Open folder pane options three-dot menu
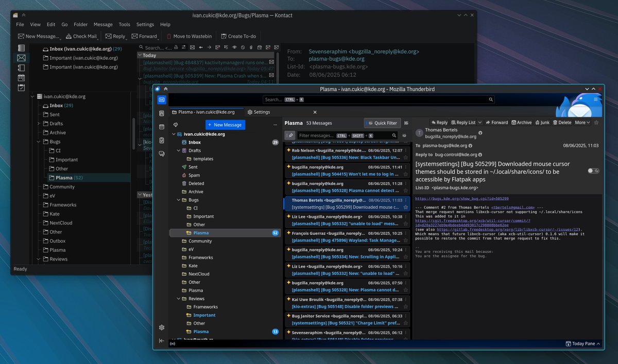The height and width of the screenshot is (364, 618). [x=275, y=125]
